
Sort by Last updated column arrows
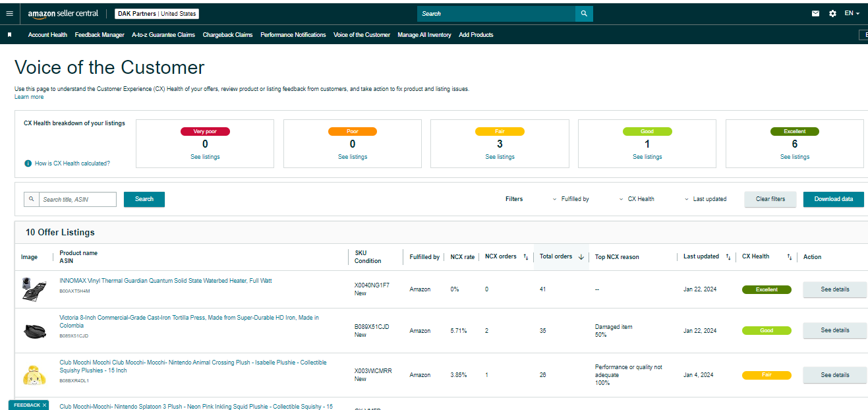(728, 257)
